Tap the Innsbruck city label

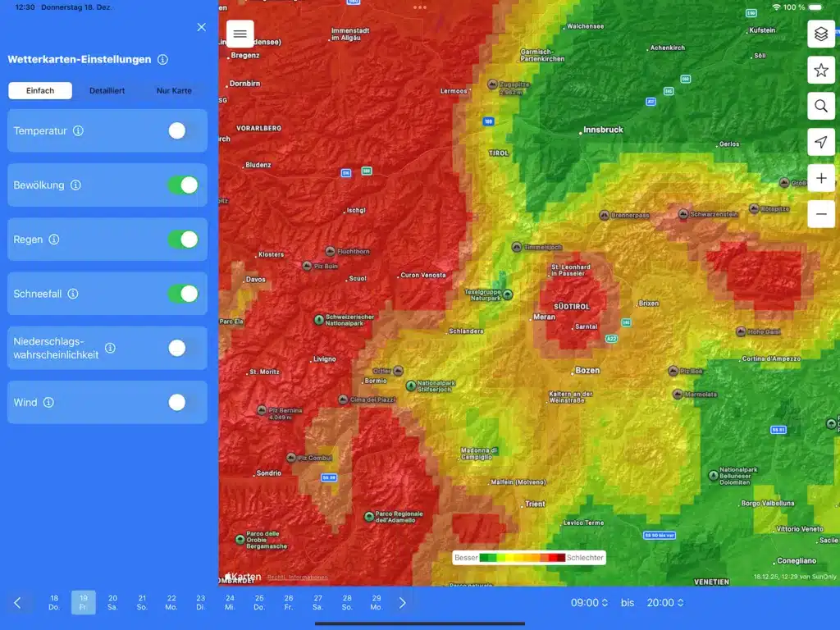click(603, 130)
